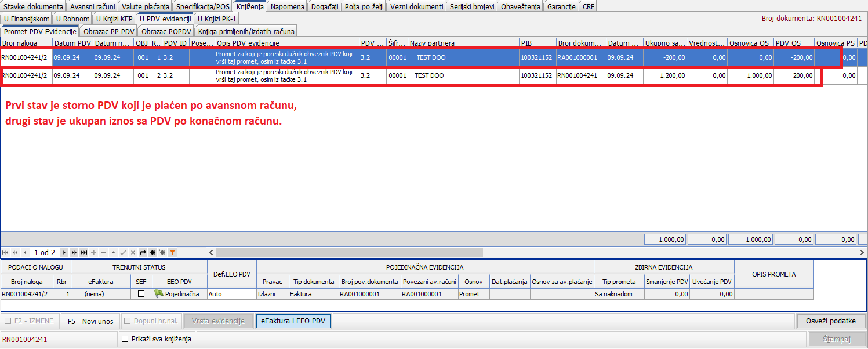
Task: Click horizontal scrollbar left arrow
Action: pyautogui.click(x=212, y=253)
